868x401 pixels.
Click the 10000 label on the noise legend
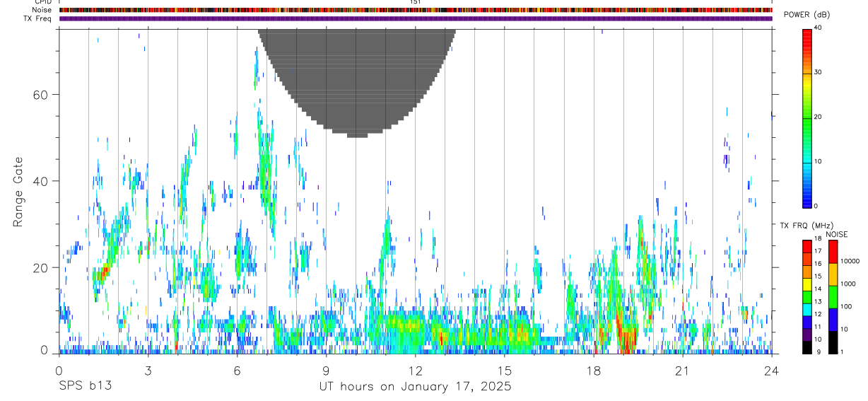[x=849, y=262]
